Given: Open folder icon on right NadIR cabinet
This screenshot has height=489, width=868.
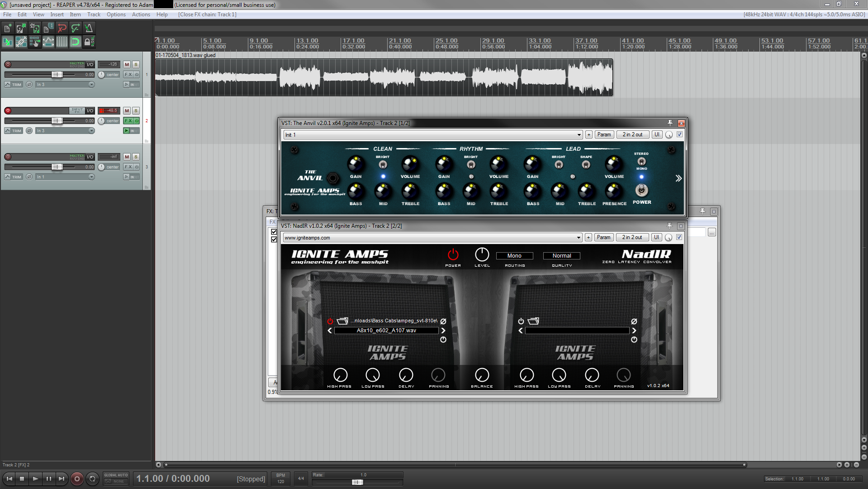Looking at the screenshot, I should (x=534, y=321).
